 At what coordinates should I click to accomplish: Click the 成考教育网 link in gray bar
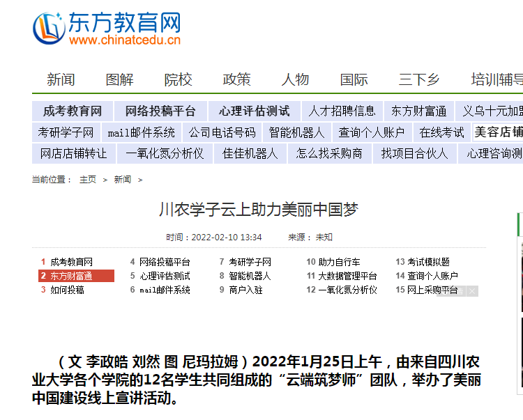pyautogui.click(x=72, y=111)
